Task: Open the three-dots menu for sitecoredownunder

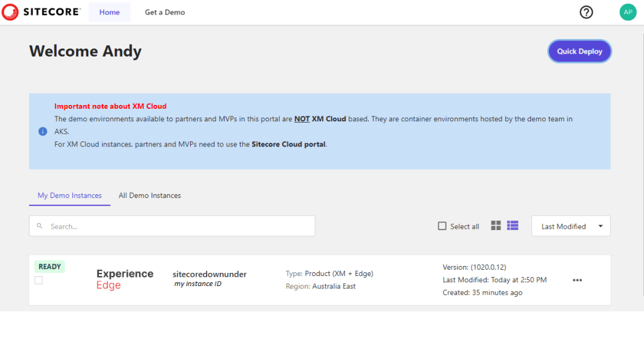Action: 577,280
